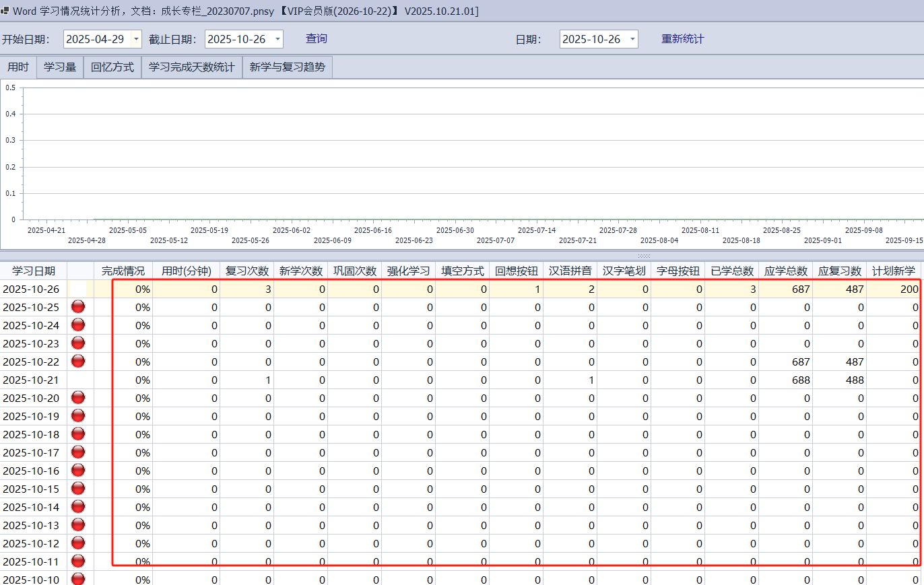Click the 查询 link
The width and height of the screenshot is (924, 585).
click(317, 38)
